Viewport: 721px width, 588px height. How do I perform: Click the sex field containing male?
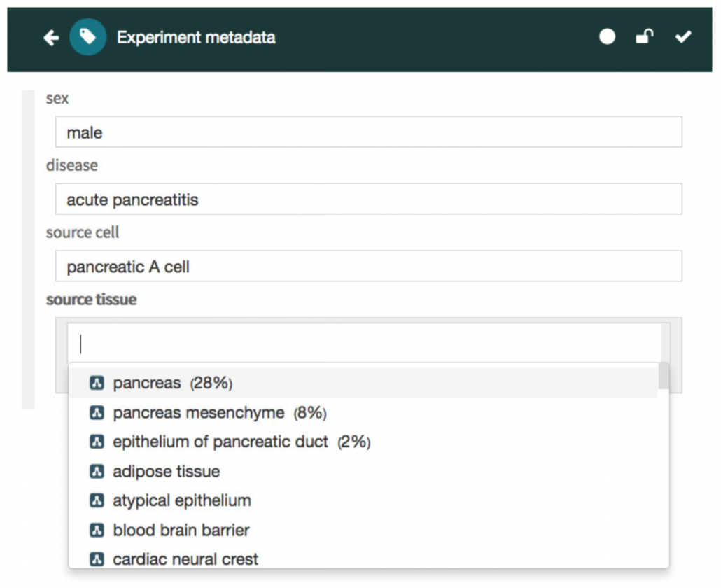369,132
